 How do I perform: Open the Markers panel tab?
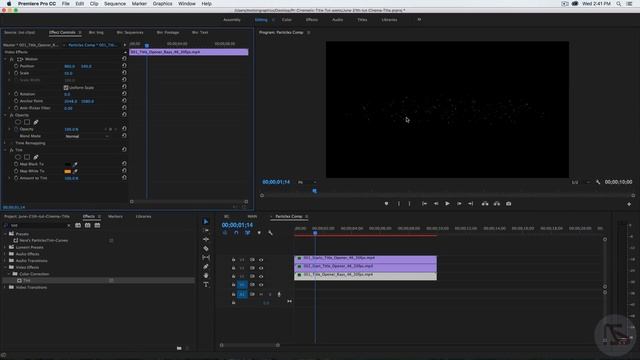coord(115,216)
